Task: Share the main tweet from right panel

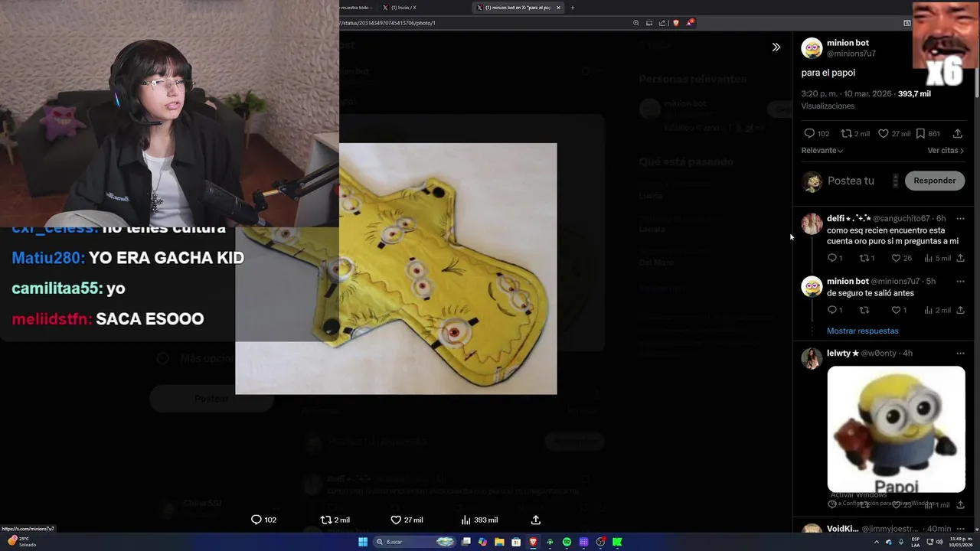Action: point(957,133)
